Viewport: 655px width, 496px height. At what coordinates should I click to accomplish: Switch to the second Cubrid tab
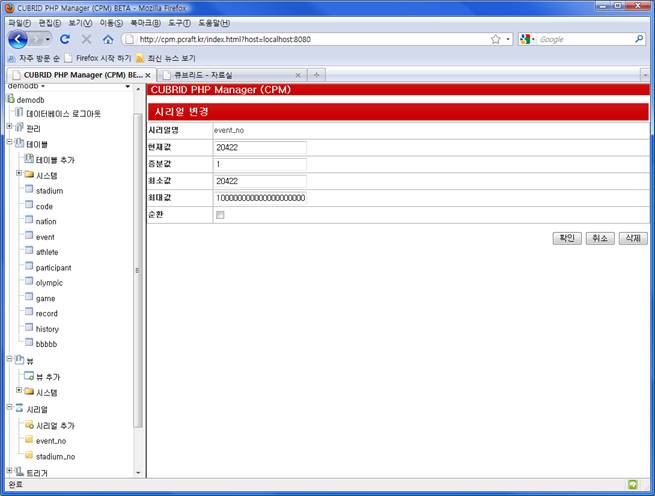(x=232, y=75)
